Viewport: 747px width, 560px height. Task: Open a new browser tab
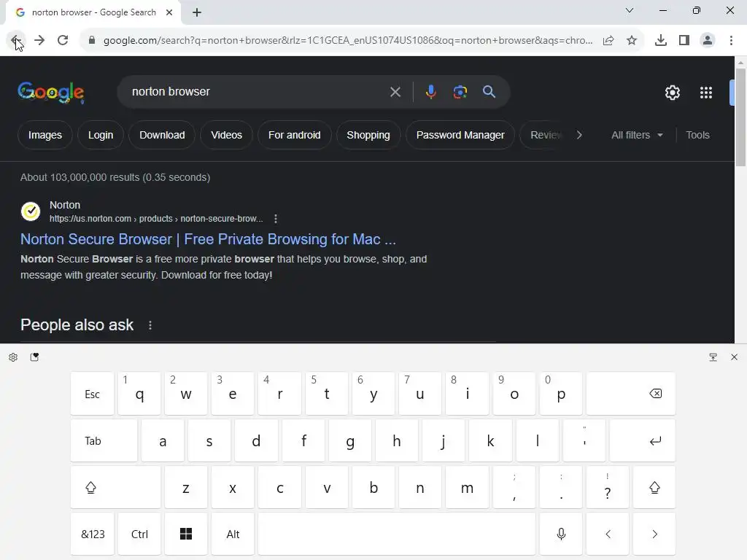click(x=197, y=12)
